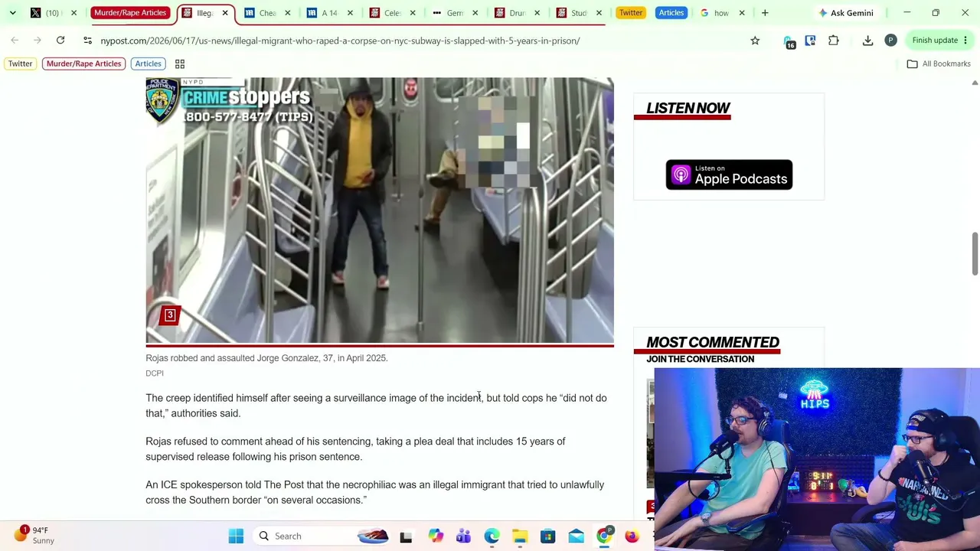
Task: Click the Finish update button
Action: (x=935, y=41)
